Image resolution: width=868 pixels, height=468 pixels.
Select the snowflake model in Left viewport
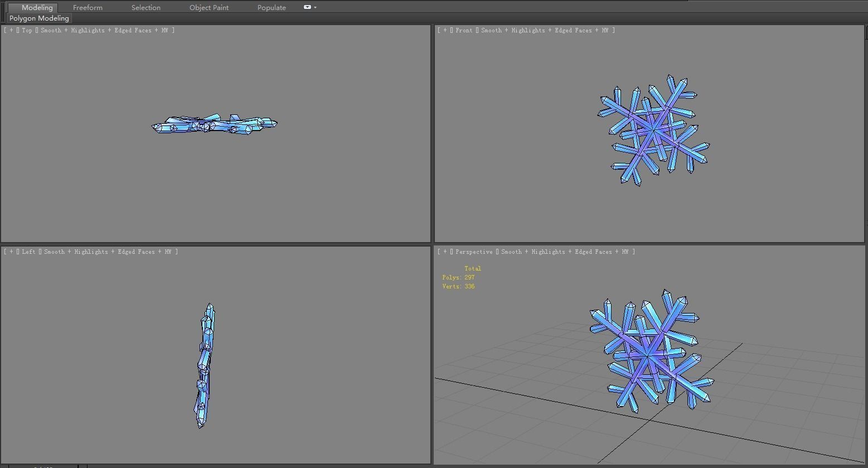[x=205, y=365]
